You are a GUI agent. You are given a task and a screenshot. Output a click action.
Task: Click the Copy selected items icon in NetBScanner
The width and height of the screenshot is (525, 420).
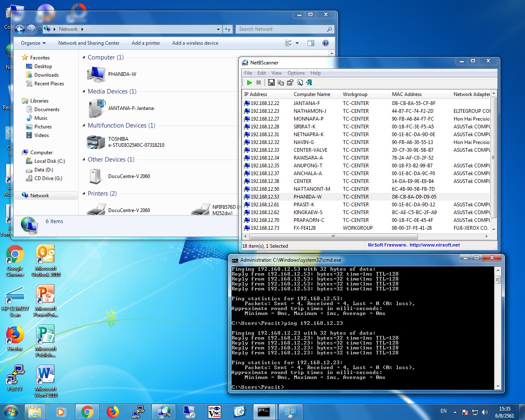[281, 82]
